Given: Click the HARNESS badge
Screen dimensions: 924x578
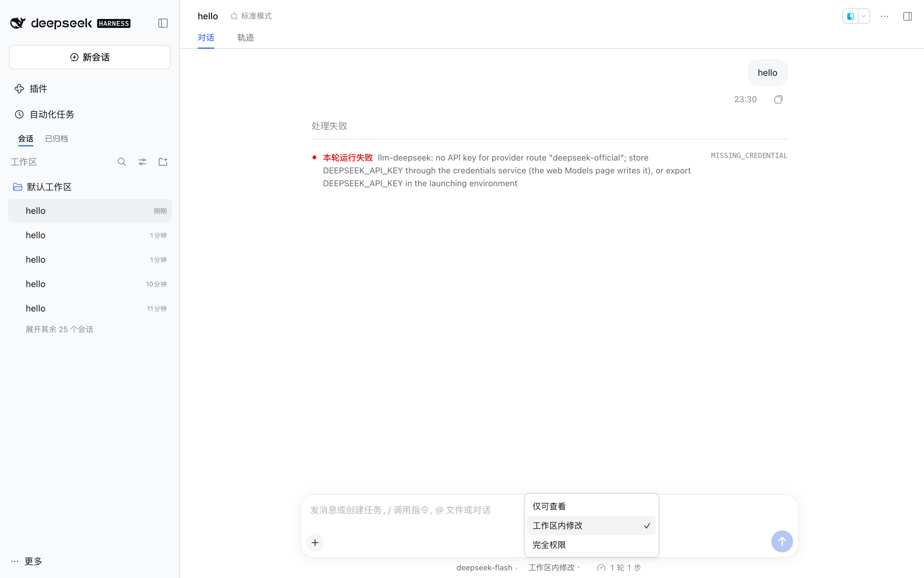Looking at the screenshot, I should (114, 23).
